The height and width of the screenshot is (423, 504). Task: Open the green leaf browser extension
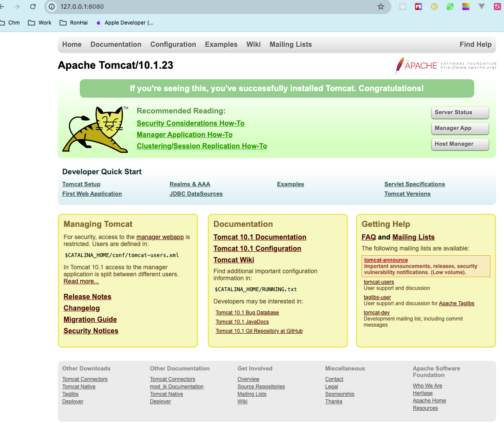click(450, 7)
